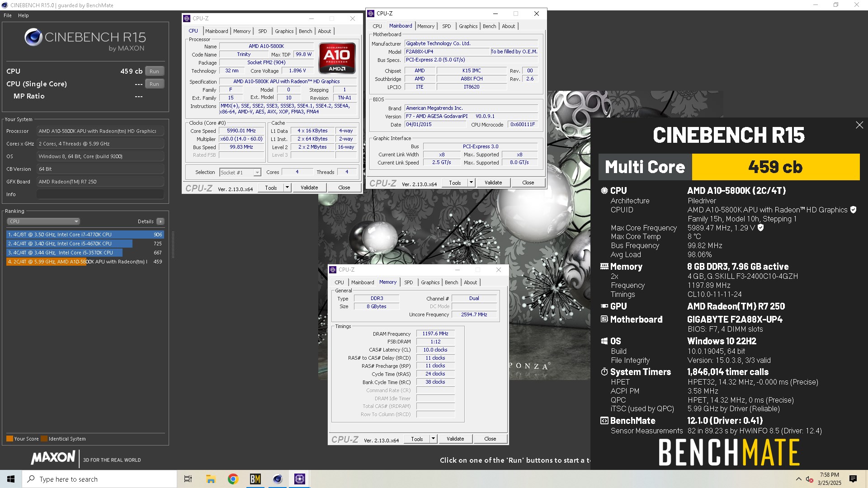Click the System Timers stopwatch icon

click(x=604, y=372)
